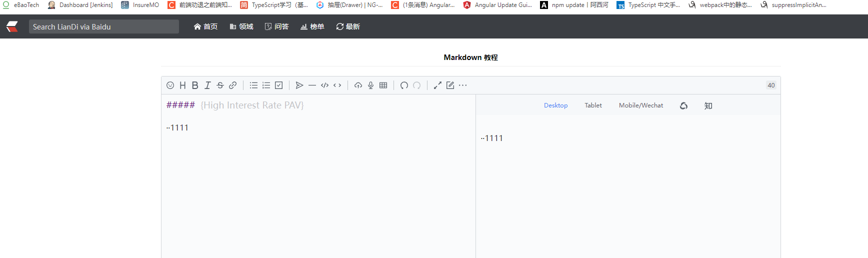
Task: Toggle bold formatting
Action: 195,85
